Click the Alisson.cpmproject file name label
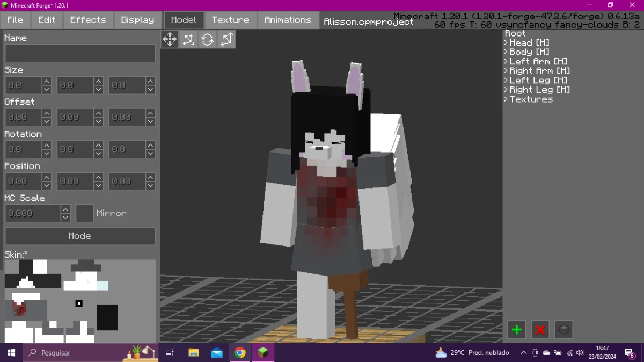 pos(369,22)
